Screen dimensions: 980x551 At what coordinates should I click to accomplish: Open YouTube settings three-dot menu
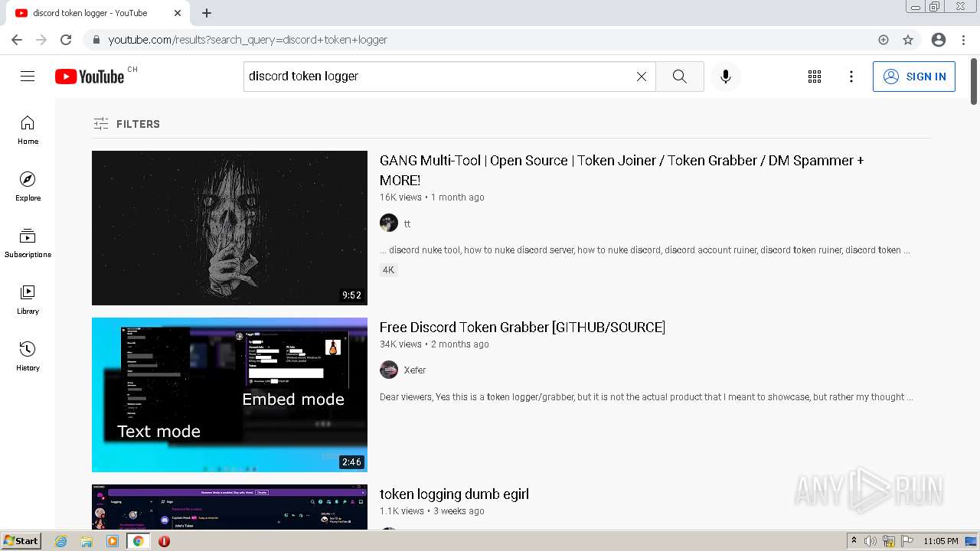[x=851, y=77]
